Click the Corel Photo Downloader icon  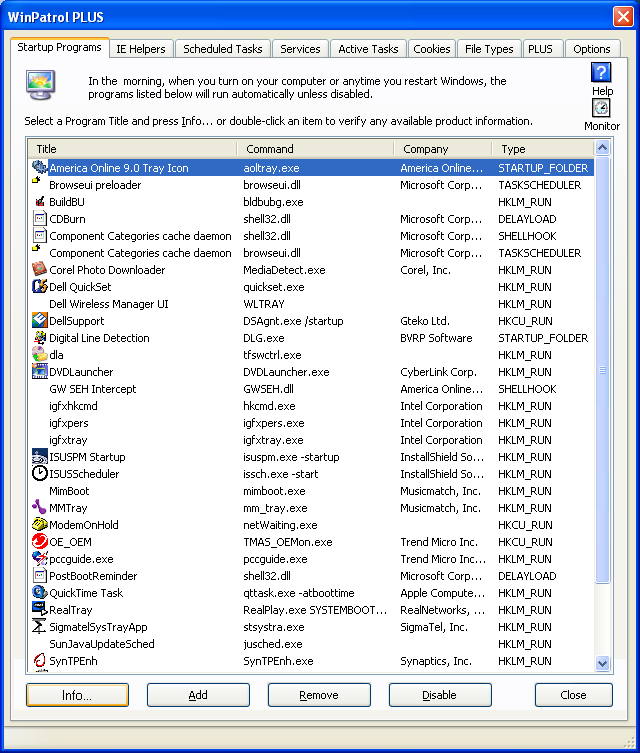click(x=40, y=270)
